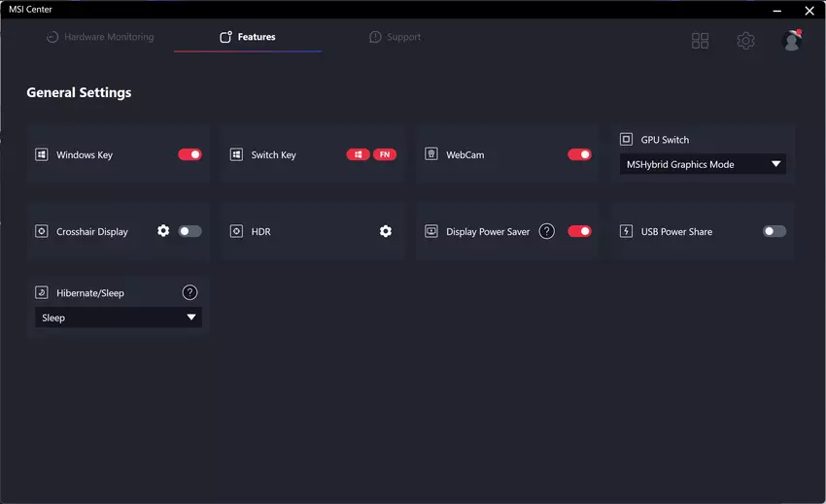Open Crosshair Display settings gear
826x504 pixels.
(x=163, y=231)
